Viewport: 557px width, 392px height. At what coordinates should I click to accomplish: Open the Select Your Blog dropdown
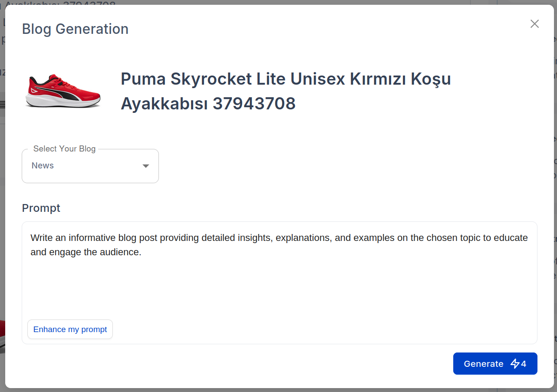coord(90,166)
